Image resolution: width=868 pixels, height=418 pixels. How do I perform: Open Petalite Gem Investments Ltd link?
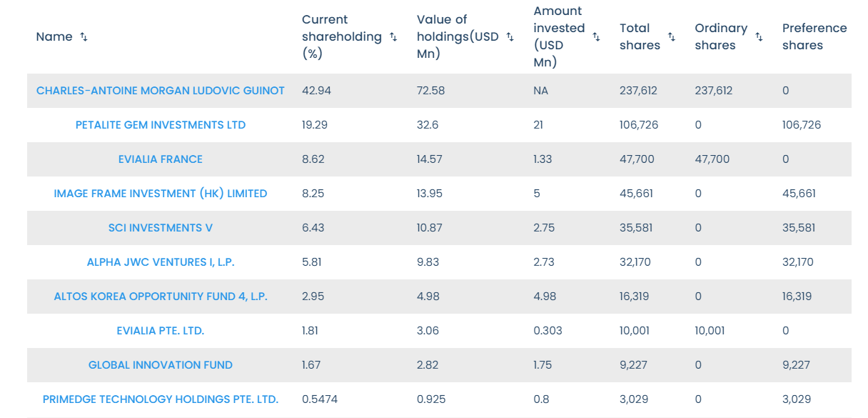[x=161, y=125]
